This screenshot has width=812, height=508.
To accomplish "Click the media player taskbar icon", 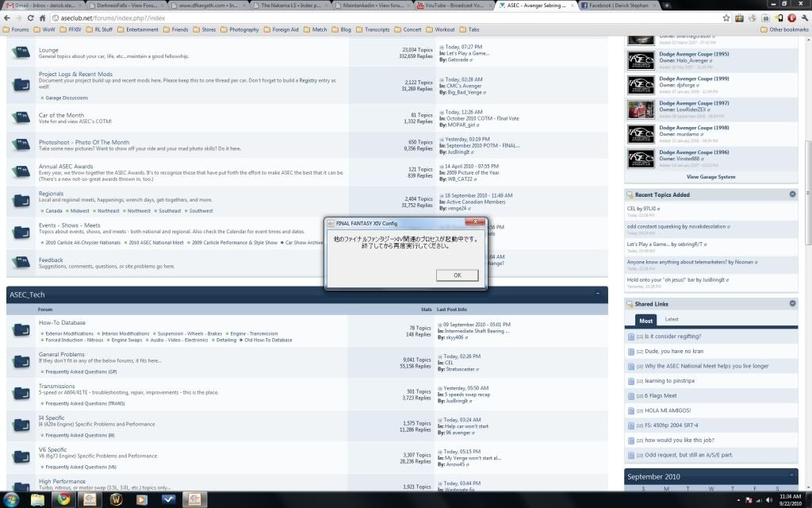I will pos(141,499).
